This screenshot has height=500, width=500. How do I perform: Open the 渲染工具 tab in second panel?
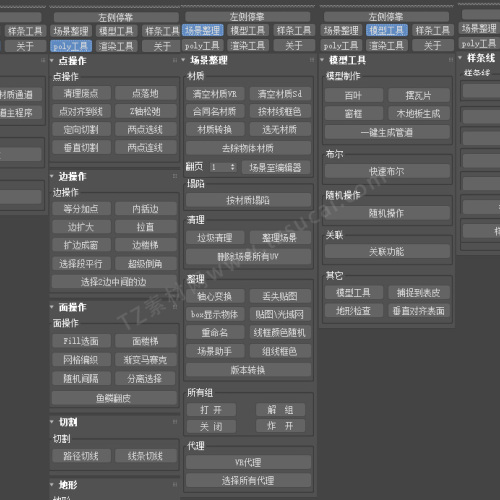[116, 46]
